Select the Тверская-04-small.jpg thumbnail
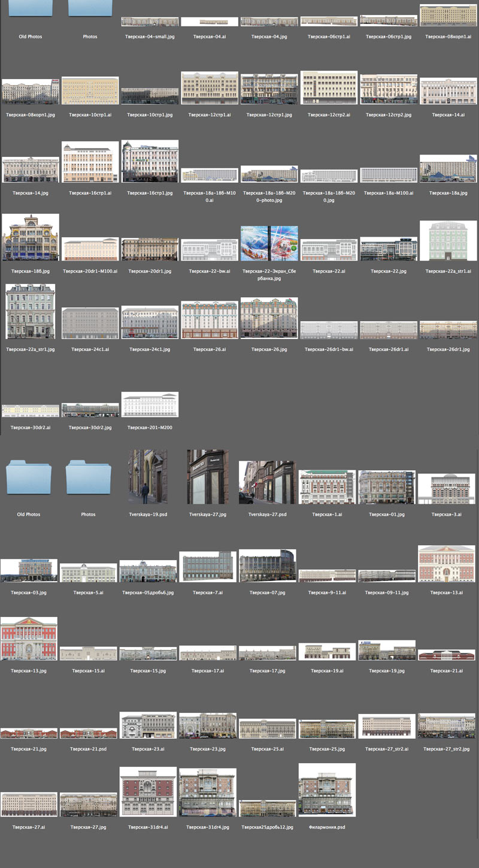 click(x=150, y=22)
